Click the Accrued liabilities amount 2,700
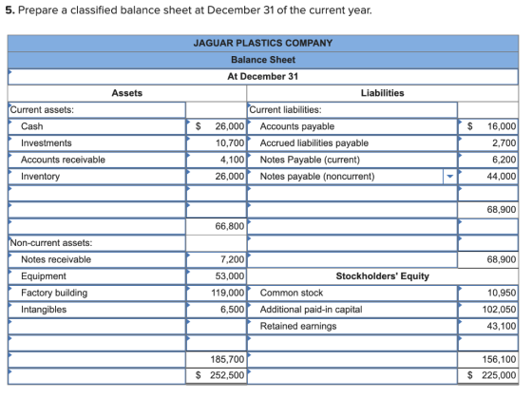 tap(488, 143)
